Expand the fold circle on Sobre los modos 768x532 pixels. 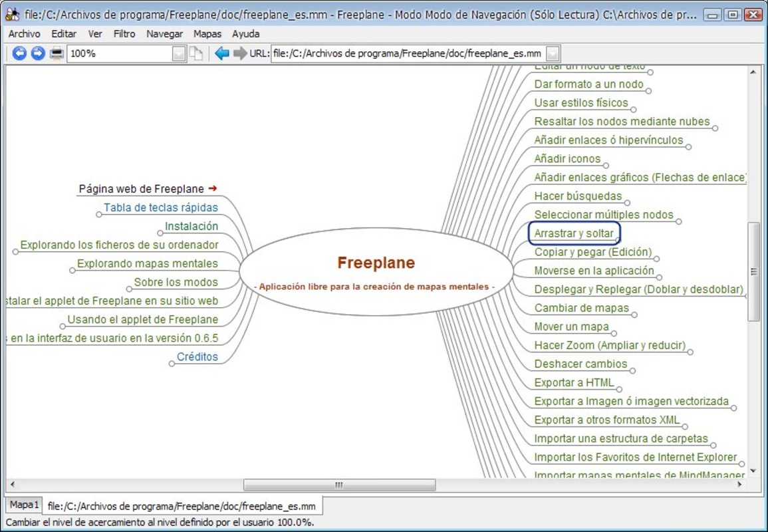coord(129,289)
